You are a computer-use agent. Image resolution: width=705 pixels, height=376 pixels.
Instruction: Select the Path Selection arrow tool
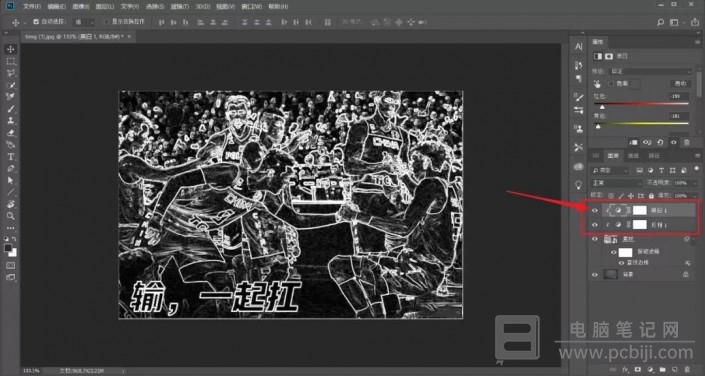pos(10,180)
